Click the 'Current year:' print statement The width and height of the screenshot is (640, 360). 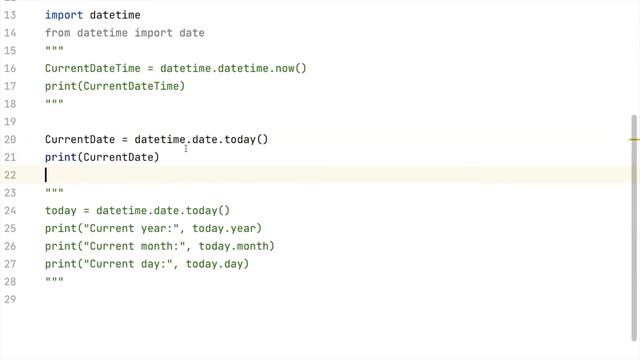click(153, 228)
